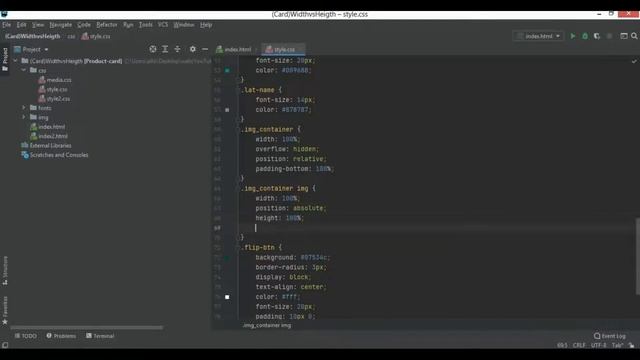Open the Navigate menu
This screenshot has height=360, width=640.
click(x=60, y=25)
